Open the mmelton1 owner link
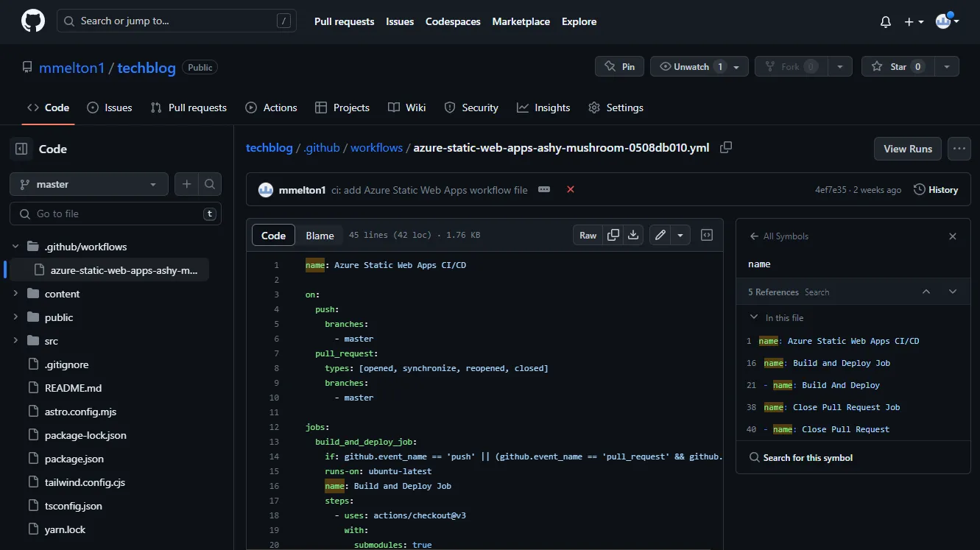 click(x=72, y=68)
